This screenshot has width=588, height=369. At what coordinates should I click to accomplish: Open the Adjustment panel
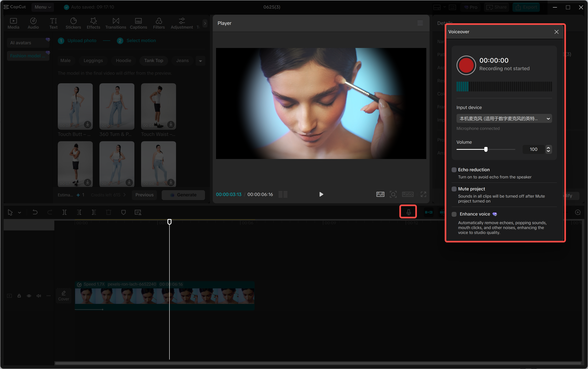(x=181, y=23)
